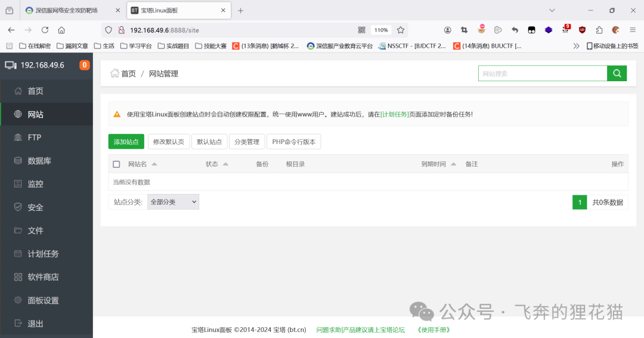Screen dimensions: 644x338
Task: Click the 分类管理 button
Action: [247, 142]
